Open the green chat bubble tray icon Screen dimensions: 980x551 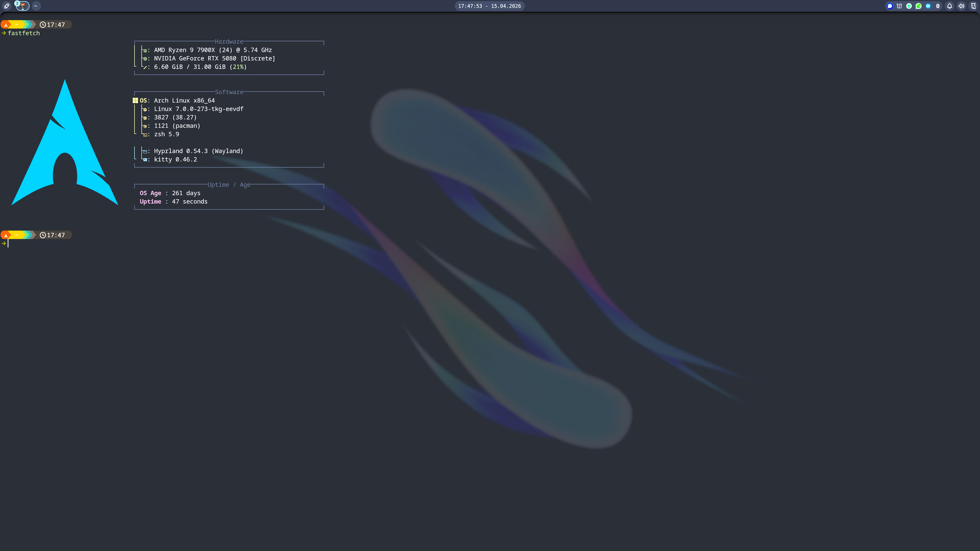pyautogui.click(x=919, y=6)
